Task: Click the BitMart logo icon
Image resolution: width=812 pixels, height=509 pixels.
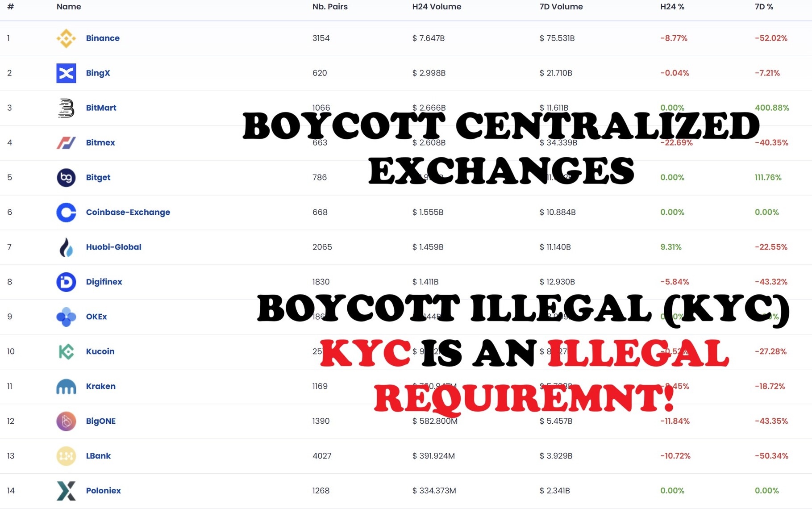Action: 66,108
